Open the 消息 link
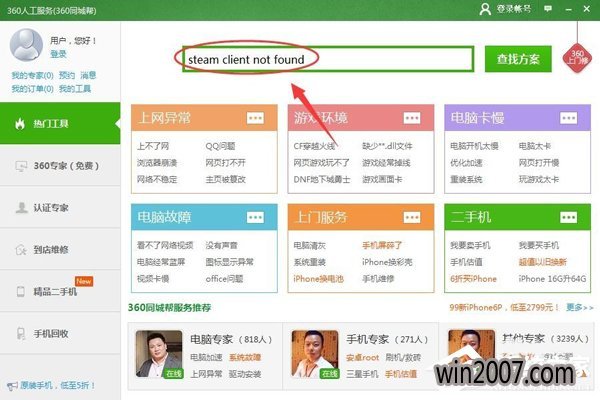Screen dimensions: 600x400 [x=88, y=75]
